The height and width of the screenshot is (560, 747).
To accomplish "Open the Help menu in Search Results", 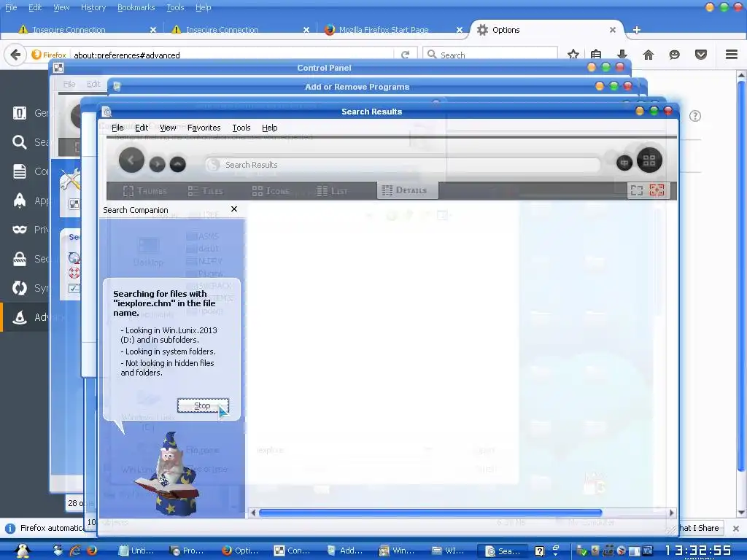I will pos(270,128).
